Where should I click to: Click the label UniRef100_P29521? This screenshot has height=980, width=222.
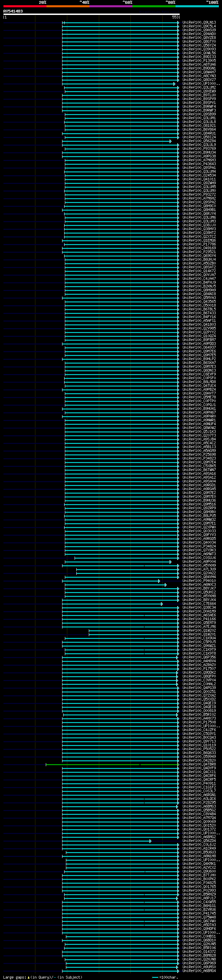click(199, 252)
